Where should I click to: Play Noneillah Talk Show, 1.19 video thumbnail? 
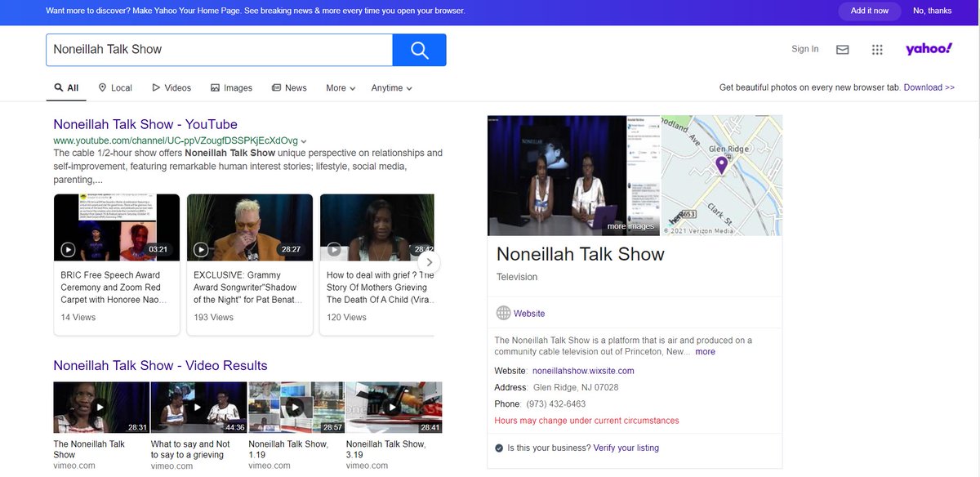tap(296, 407)
